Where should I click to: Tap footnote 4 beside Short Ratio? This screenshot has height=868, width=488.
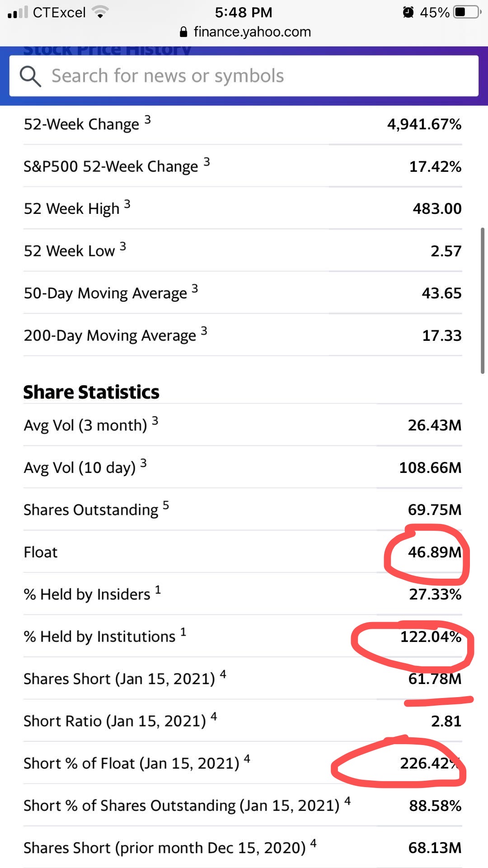214,717
